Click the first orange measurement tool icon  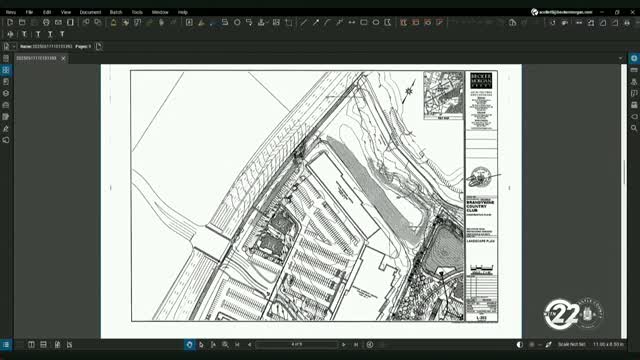point(404,22)
